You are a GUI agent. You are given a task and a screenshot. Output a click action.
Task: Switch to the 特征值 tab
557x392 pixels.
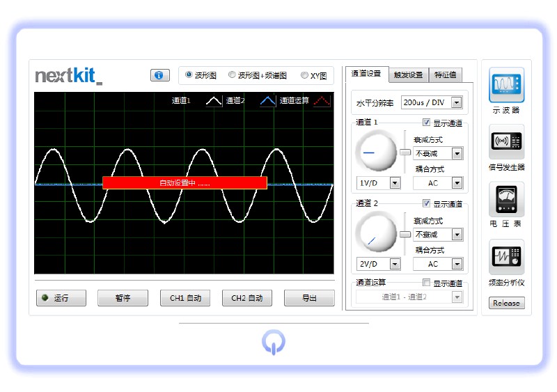point(446,75)
